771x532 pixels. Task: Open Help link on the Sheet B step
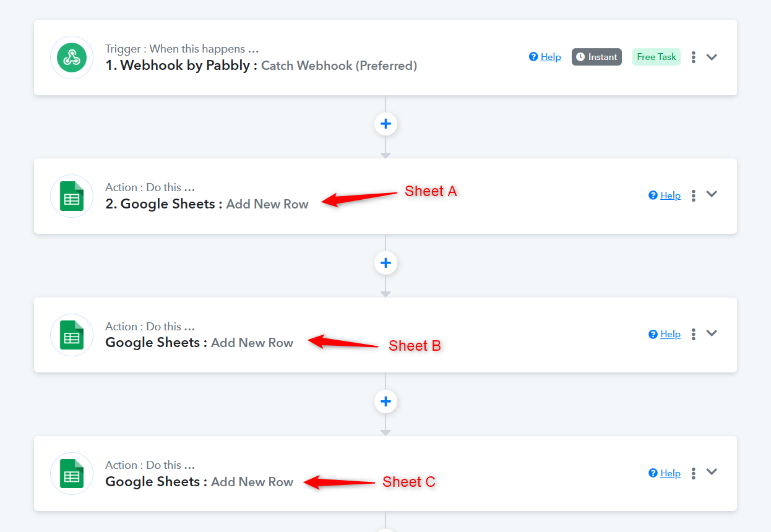pos(665,334)
